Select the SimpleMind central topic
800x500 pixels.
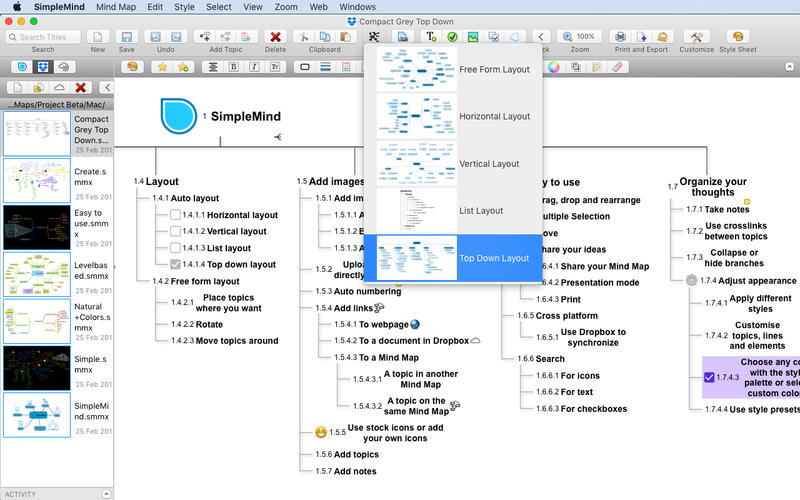(x=245, y=116)
